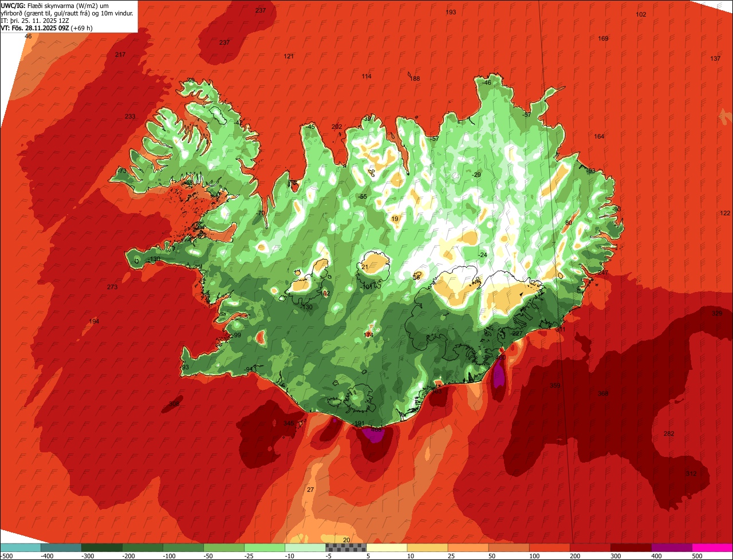Click the map value -55 in north-central Iceland
Image resolution: width=733 pixels, height=560 pixels.
pos(362,196)
